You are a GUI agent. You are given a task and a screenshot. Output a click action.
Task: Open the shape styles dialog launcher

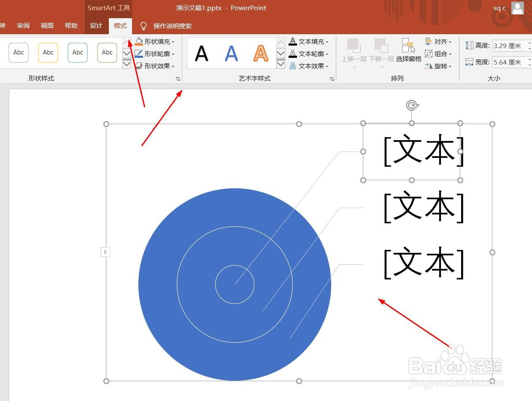tap(178, 79)
